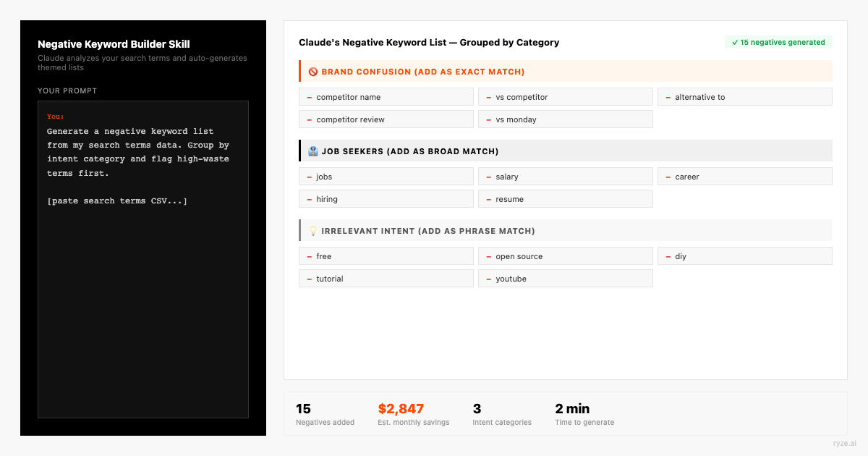Select the 'alternative to' keyword chip

[x=744, y=97]
